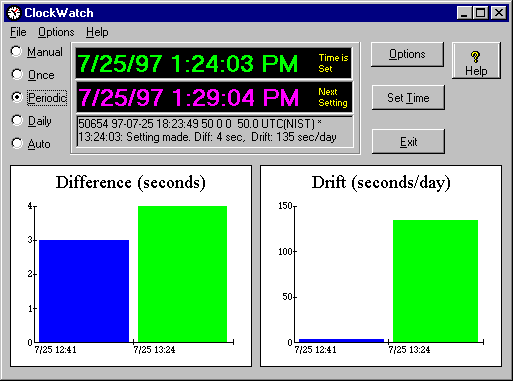513x381 pixels.
Task: Choose the Periodic radio option
Action: tap(17, 97)
